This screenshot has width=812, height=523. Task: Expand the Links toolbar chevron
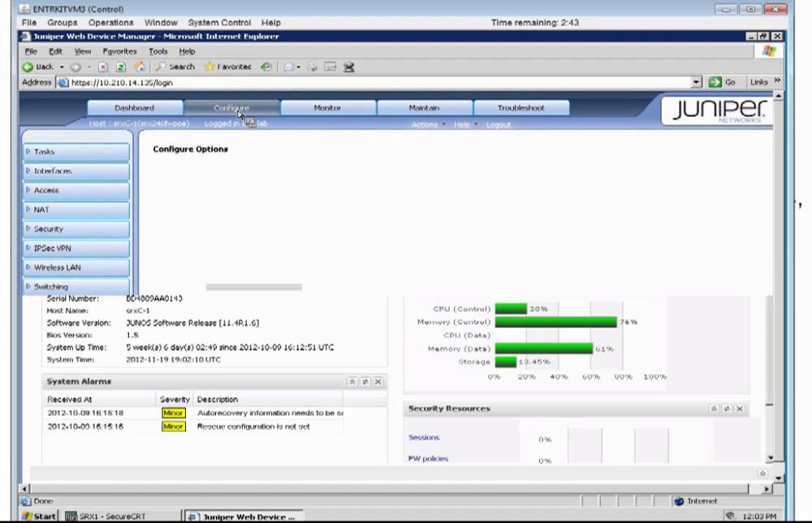click(x=777, y=80)
